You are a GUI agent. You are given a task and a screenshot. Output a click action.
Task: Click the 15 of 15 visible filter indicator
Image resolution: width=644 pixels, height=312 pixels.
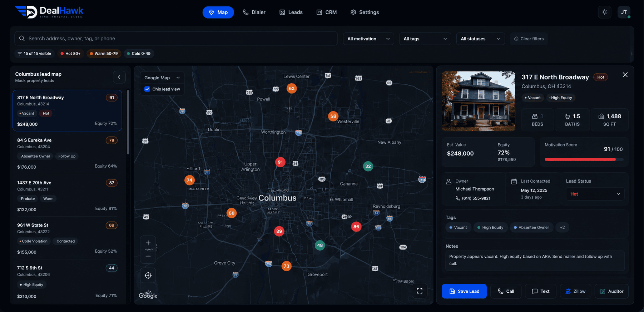tap(34, 54)
